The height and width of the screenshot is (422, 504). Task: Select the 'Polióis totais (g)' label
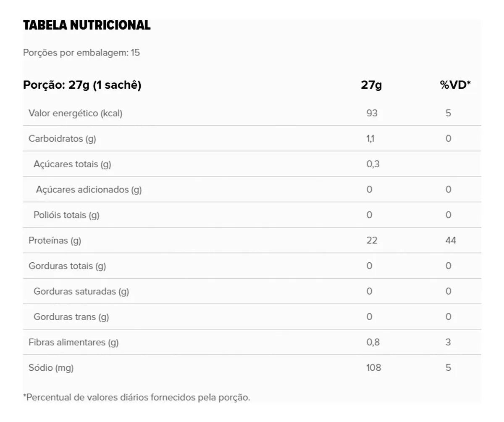click(x=66, y=215)
